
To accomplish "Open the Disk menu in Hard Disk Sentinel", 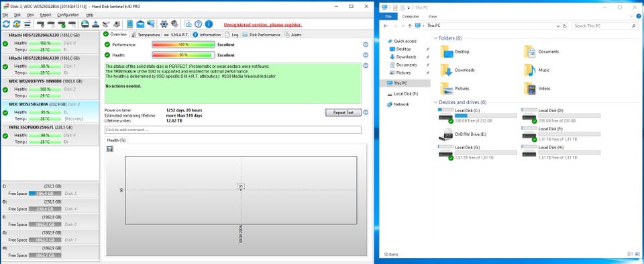I will (x=17, y=15).
